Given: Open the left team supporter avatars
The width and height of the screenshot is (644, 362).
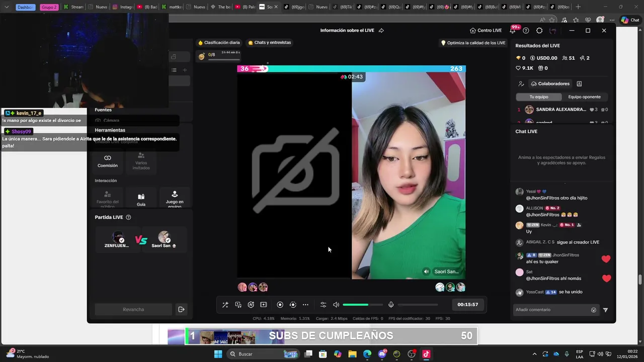Looking at the screenshot, I should tap(253, 288).
